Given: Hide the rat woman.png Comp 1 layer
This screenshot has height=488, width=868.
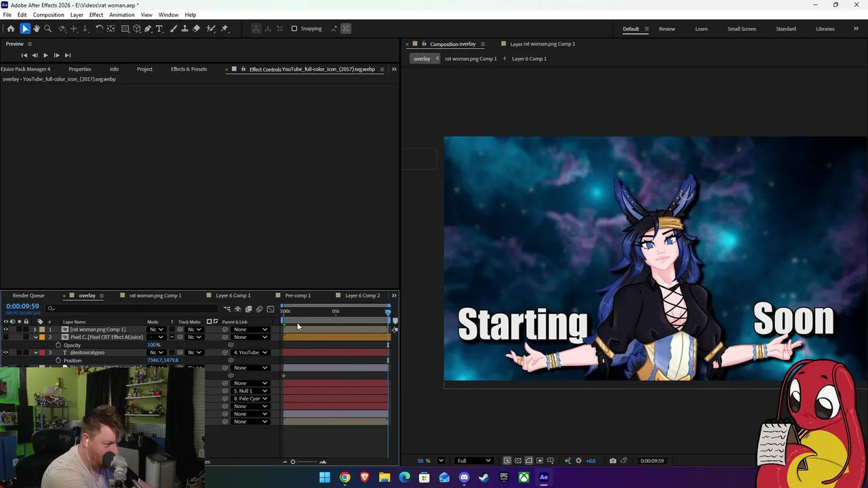Looking at the screenshot, I should point(5,329).
